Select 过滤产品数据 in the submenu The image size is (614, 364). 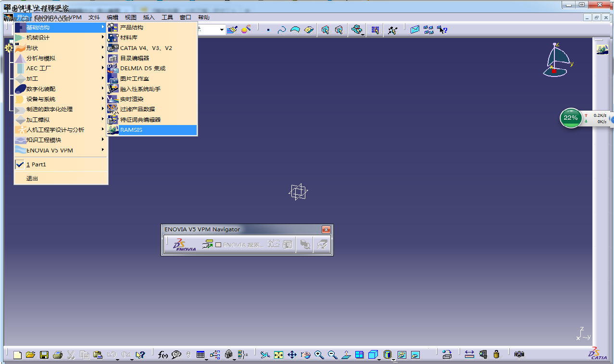coord(152,109)
